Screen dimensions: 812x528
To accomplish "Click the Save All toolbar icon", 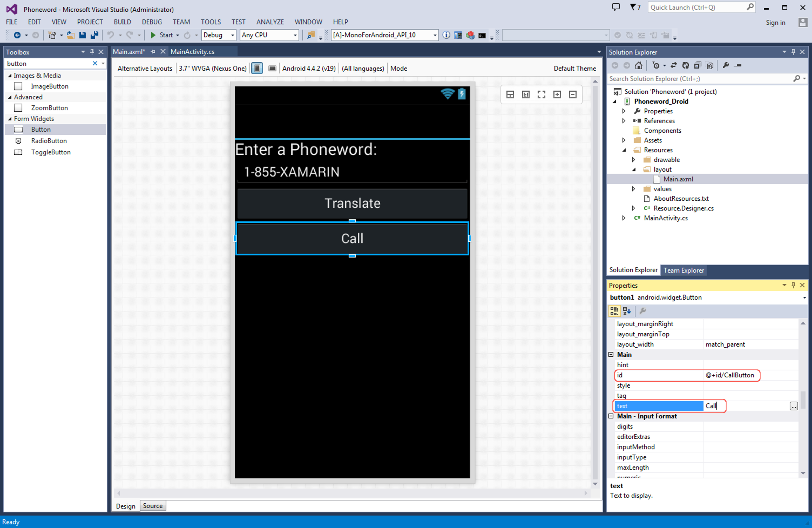I will tap(94, 35).
